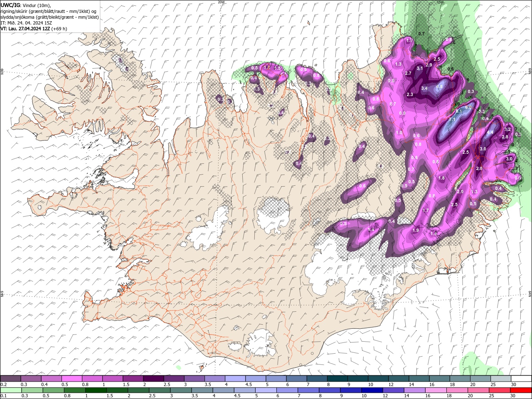Click the 1.9 snowfall value on the map
Viewport: 532px width, 399px height.
415,230
